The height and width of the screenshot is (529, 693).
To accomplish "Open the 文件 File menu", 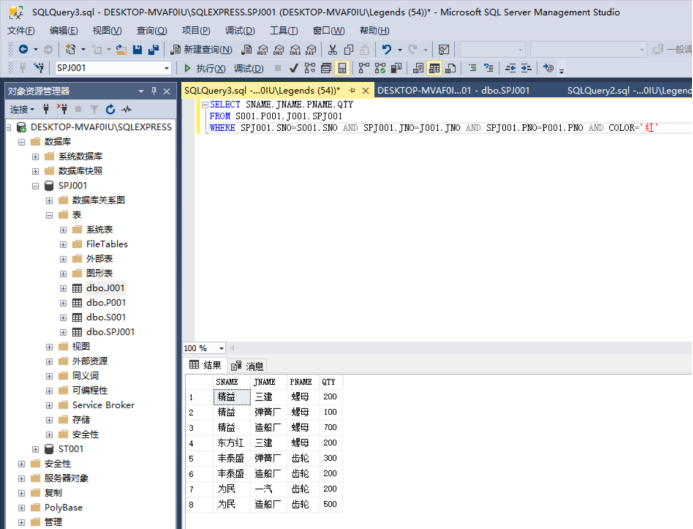I will (21, 30).
